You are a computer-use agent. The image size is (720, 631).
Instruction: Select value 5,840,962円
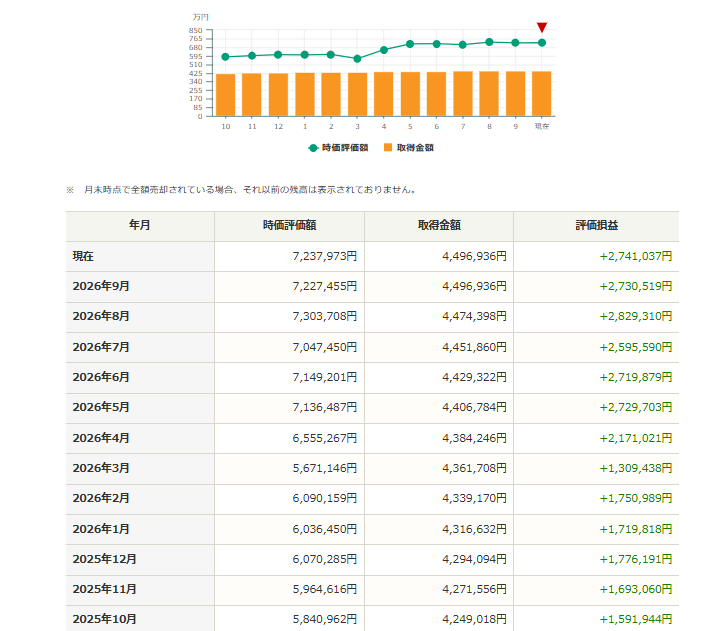(x=325, y=619)
